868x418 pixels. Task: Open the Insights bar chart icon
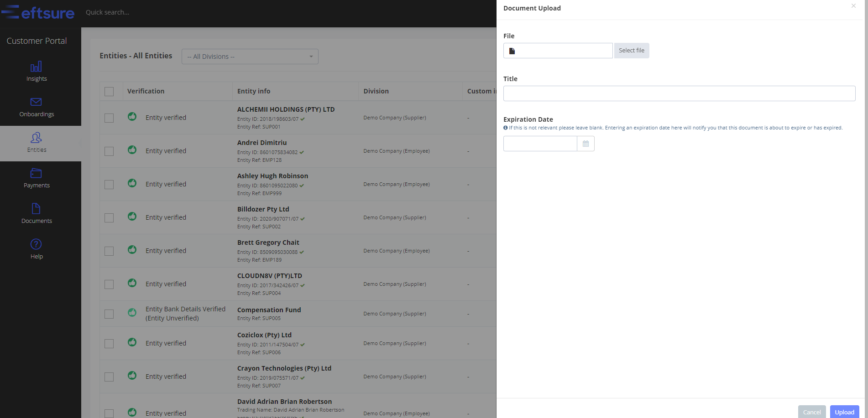36,67
